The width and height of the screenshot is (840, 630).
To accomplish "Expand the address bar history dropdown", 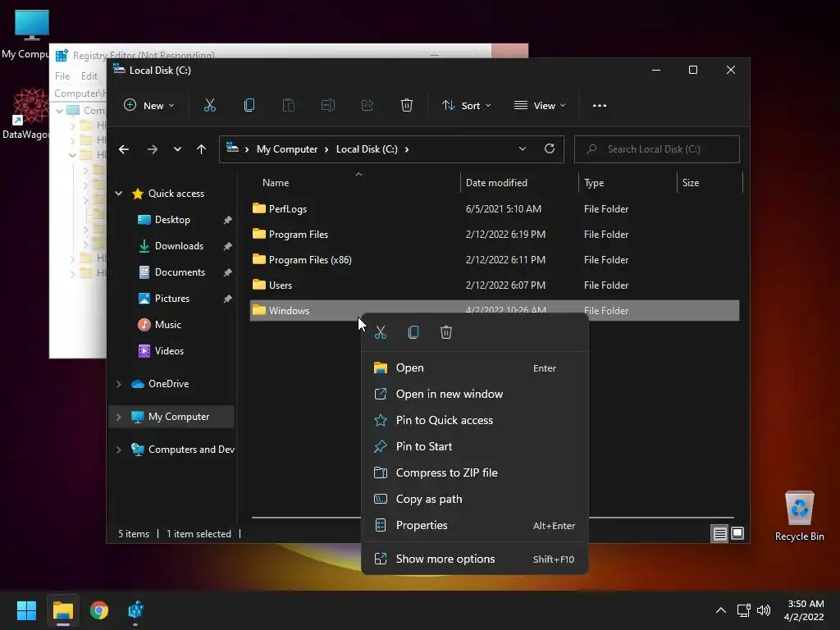I will click(523, 149).
